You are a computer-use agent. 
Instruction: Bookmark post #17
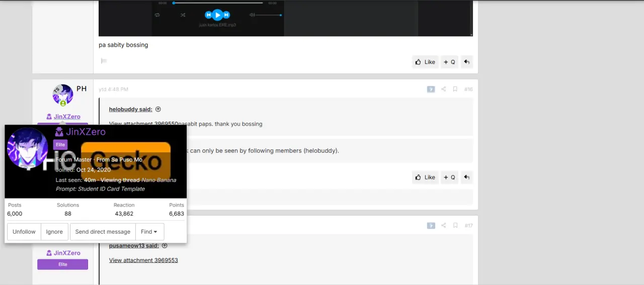(455, 226)
